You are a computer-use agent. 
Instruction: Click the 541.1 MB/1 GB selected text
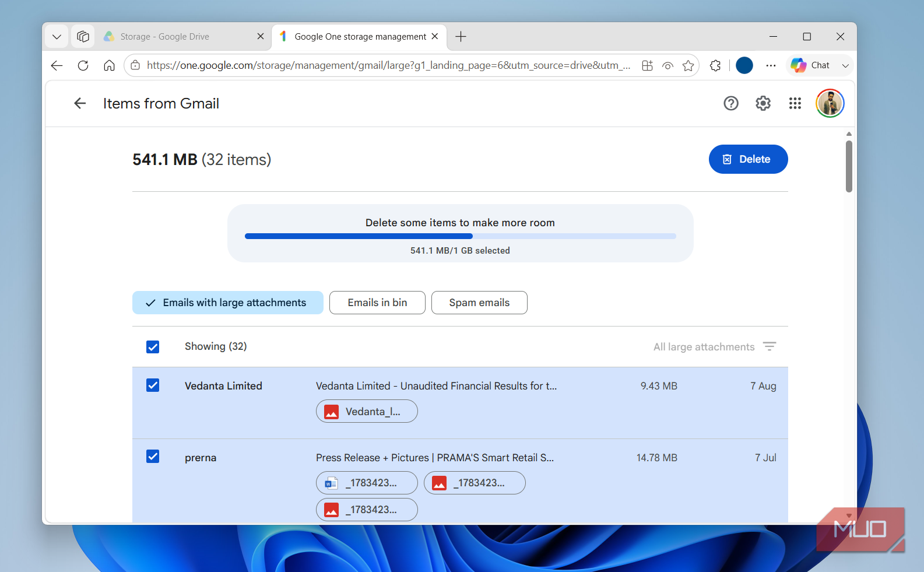click(460, 251)
